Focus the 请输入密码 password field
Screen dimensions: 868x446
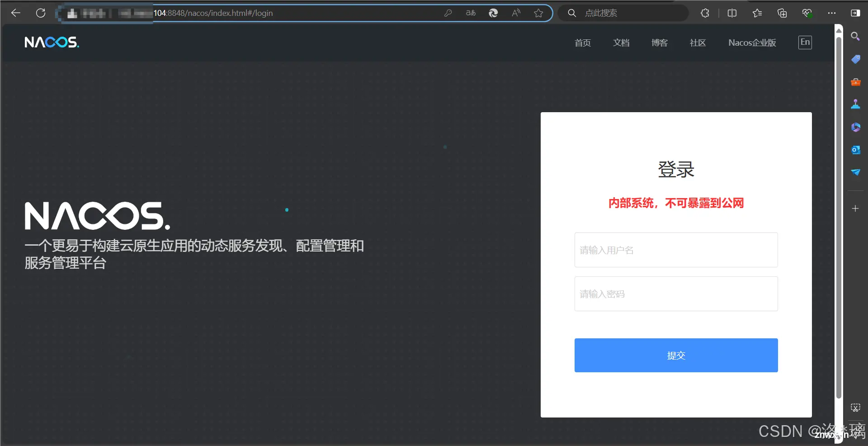click(x=676, y=294)
